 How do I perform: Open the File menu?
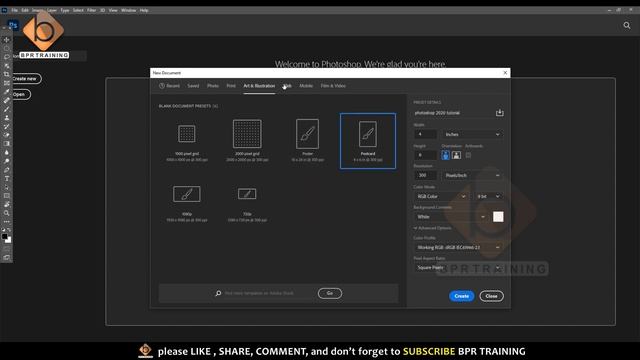pos(14,10)
